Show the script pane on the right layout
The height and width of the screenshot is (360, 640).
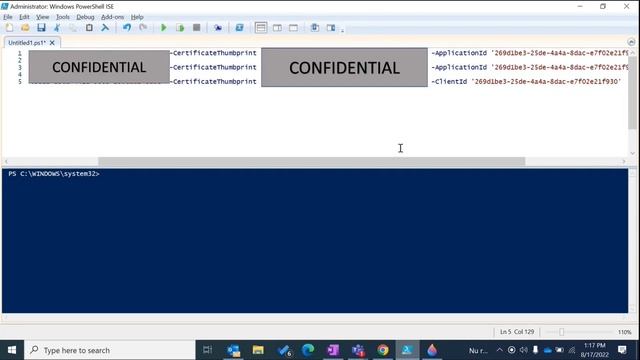(277, 28)
